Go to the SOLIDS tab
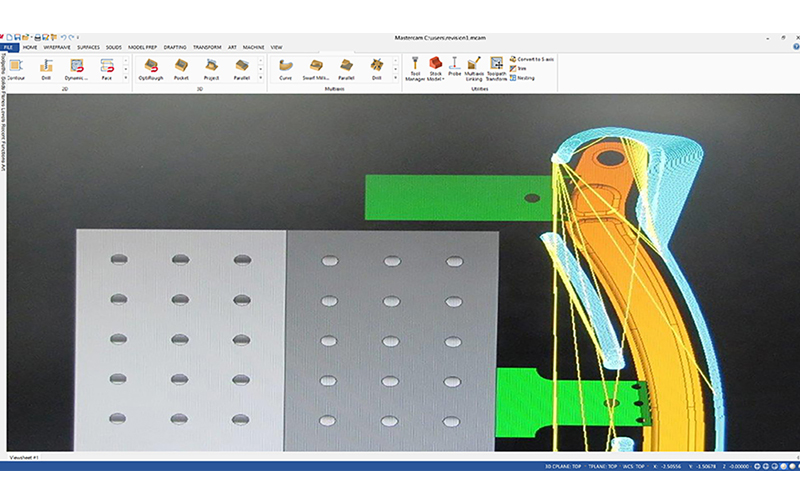 click(114, 47)
